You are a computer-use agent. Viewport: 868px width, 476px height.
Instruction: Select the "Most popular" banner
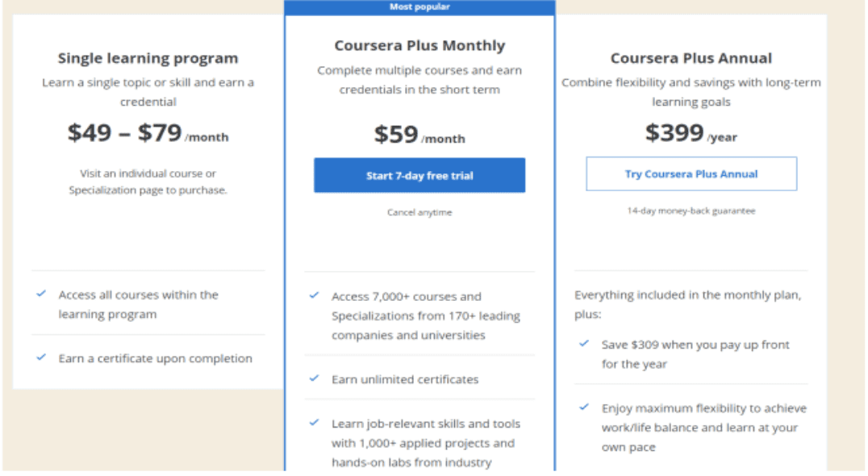[x=419, y=6]
